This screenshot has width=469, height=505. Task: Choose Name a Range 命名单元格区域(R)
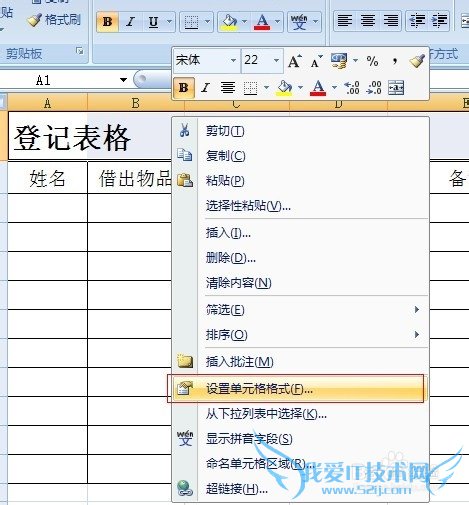point(300,464)
